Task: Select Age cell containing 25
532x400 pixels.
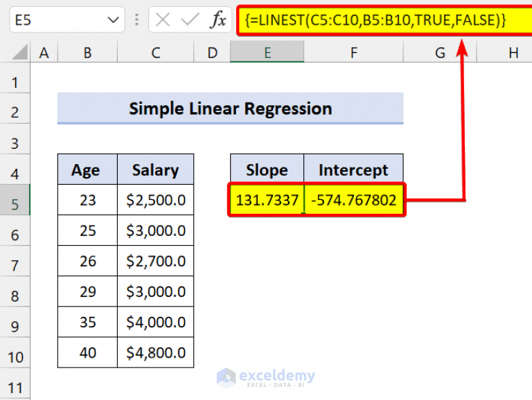Action: (x=87, y=230)
